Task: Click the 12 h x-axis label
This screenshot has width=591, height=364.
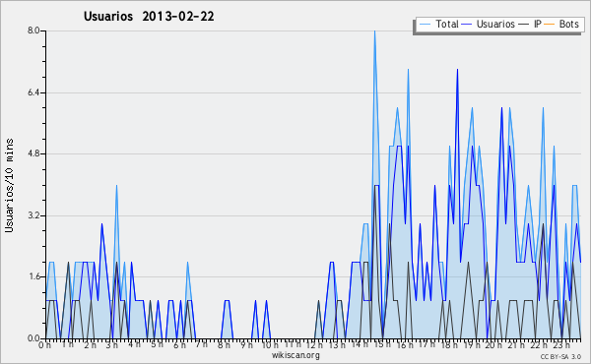Action: tap(314, 344)
